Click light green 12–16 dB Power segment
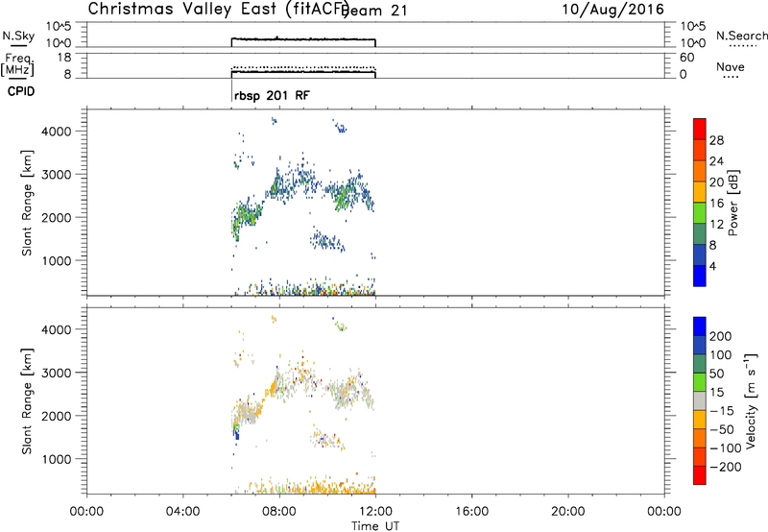Screen dimensions: 768x532 (x=700, y=212)
